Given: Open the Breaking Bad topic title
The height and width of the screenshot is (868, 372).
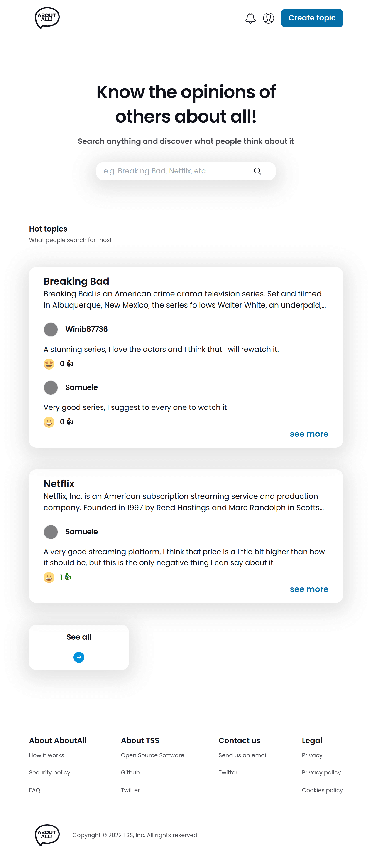Looking at the screenshot, I should pos(76,281).
